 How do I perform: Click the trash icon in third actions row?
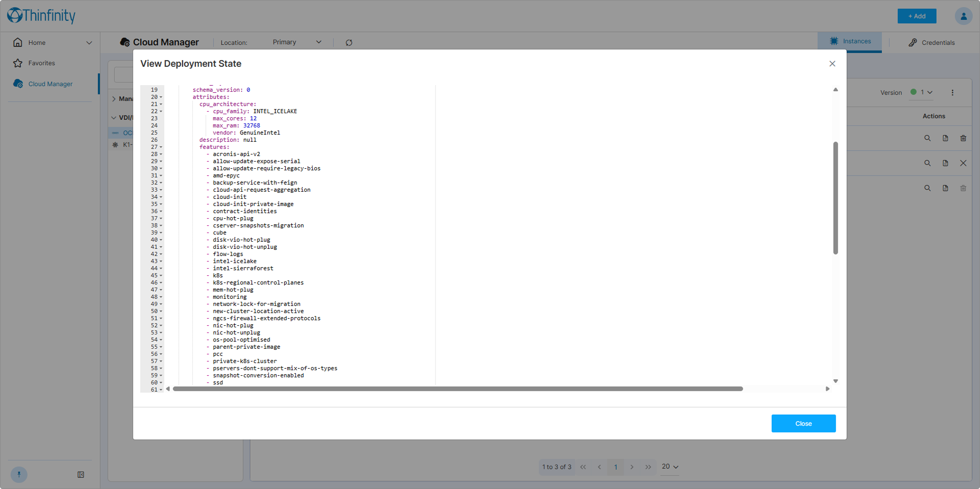(963, 188)
